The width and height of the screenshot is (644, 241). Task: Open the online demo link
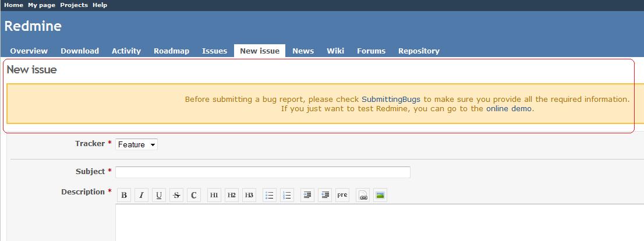[509, 109]
